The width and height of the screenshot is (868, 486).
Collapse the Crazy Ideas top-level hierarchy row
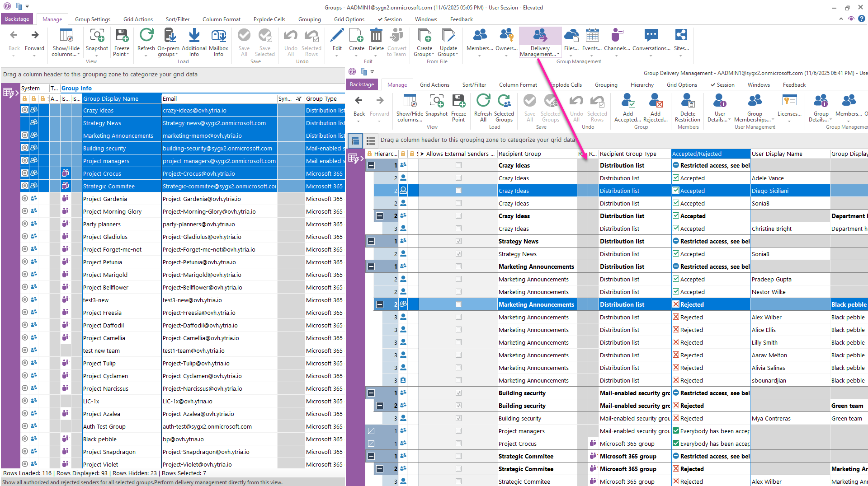(371, 165)
